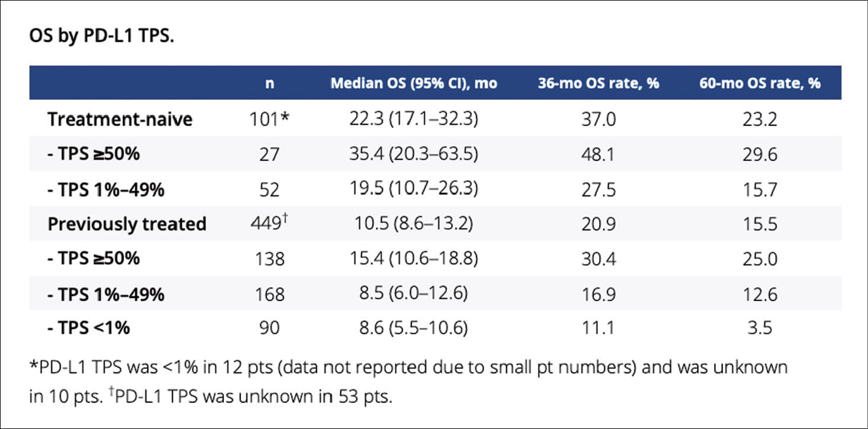Click the 36-month OS rate '48.1'

[x=599, y=154]
